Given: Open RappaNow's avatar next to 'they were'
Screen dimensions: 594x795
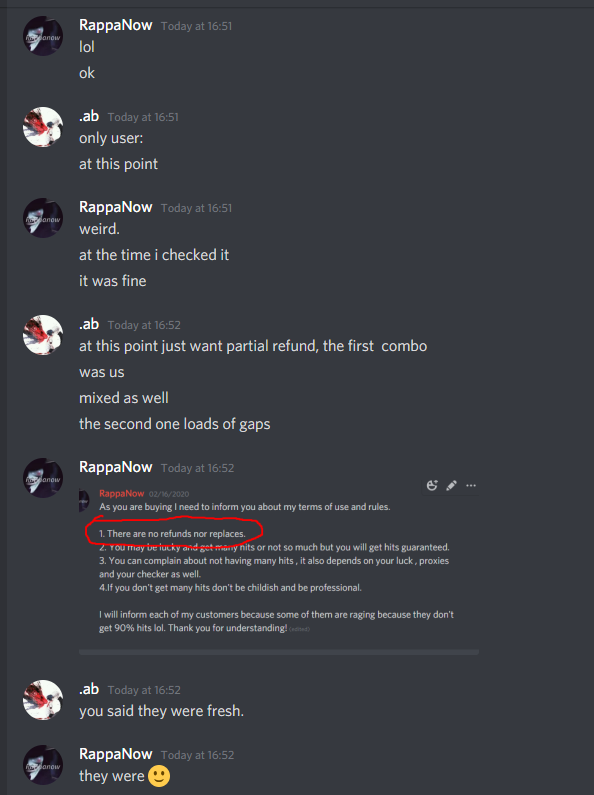Looking at the screenshot, I should tap(43, 765).
